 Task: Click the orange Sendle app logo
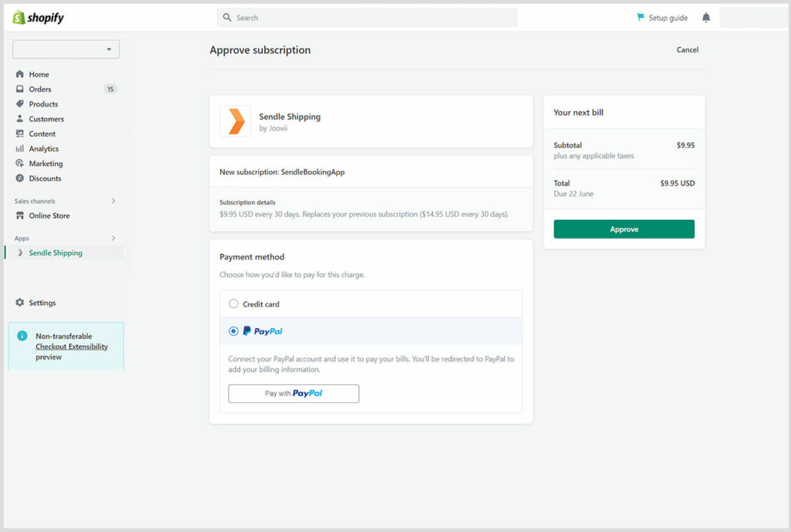point(236,121)
